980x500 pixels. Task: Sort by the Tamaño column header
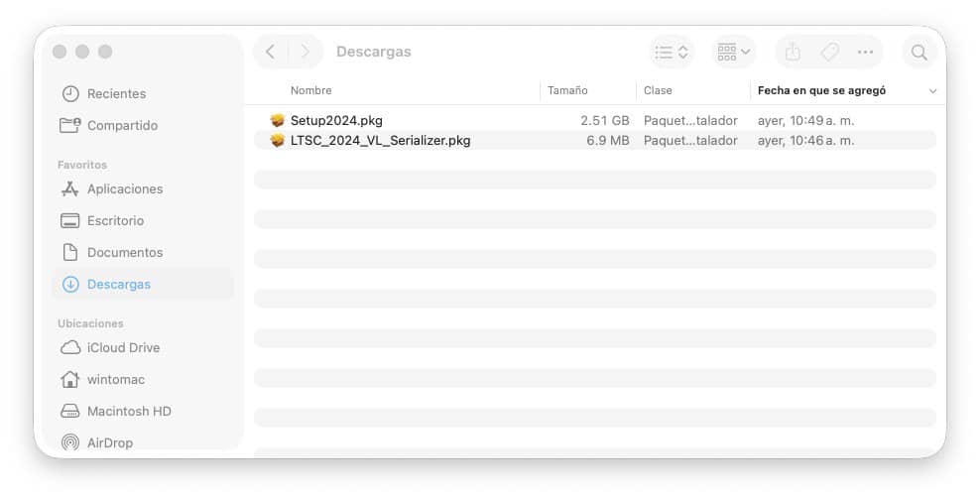pyautogui.click(x=567, y=90)
